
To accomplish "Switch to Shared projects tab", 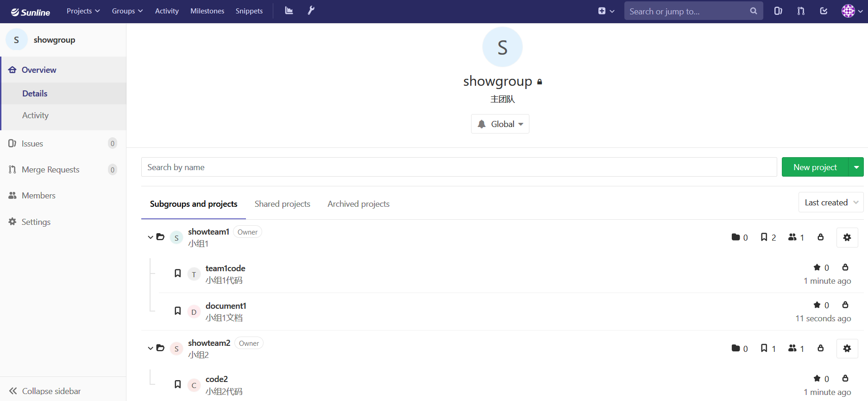I will point(283,204).
